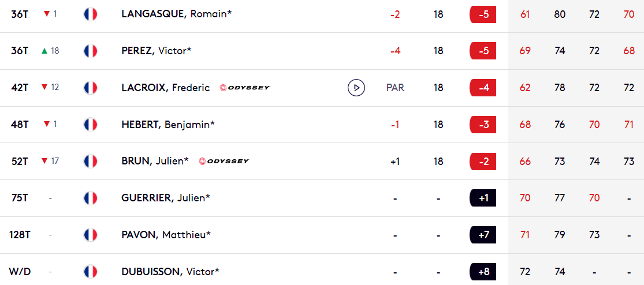Open Benjamin Hebert player row
The image size is (644, 285).
click(322, 124)
